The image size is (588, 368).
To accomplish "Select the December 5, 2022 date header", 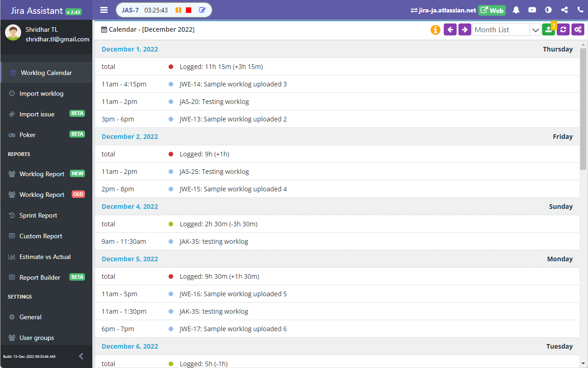I will click(130, 259).
